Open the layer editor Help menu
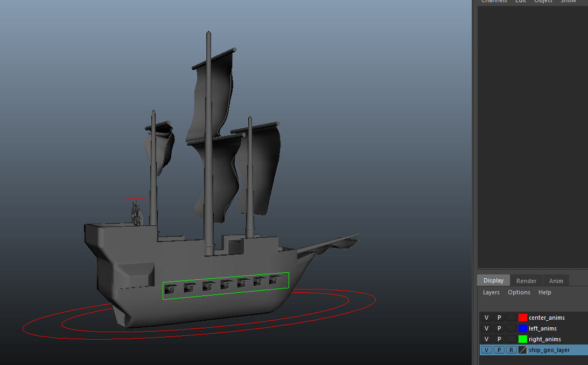588x365 pixels. (545, 292)
